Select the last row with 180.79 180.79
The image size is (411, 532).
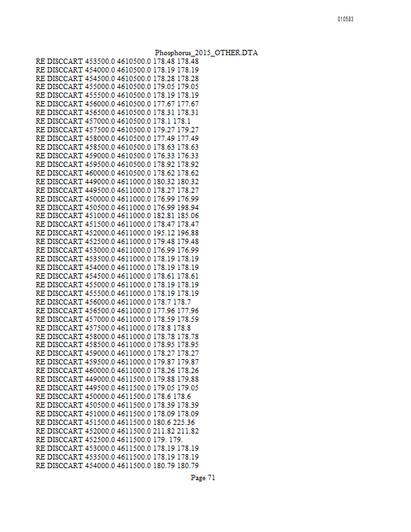[x=117, y=465]
